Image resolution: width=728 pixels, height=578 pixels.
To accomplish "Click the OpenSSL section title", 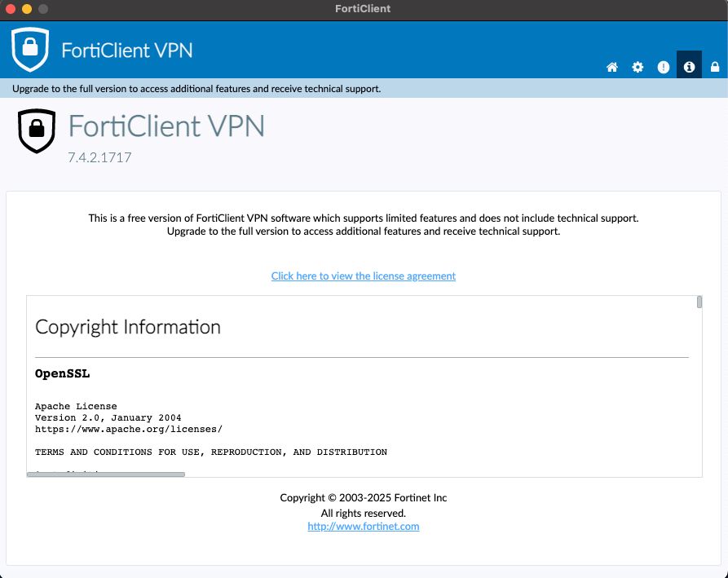I will (62, 374).
